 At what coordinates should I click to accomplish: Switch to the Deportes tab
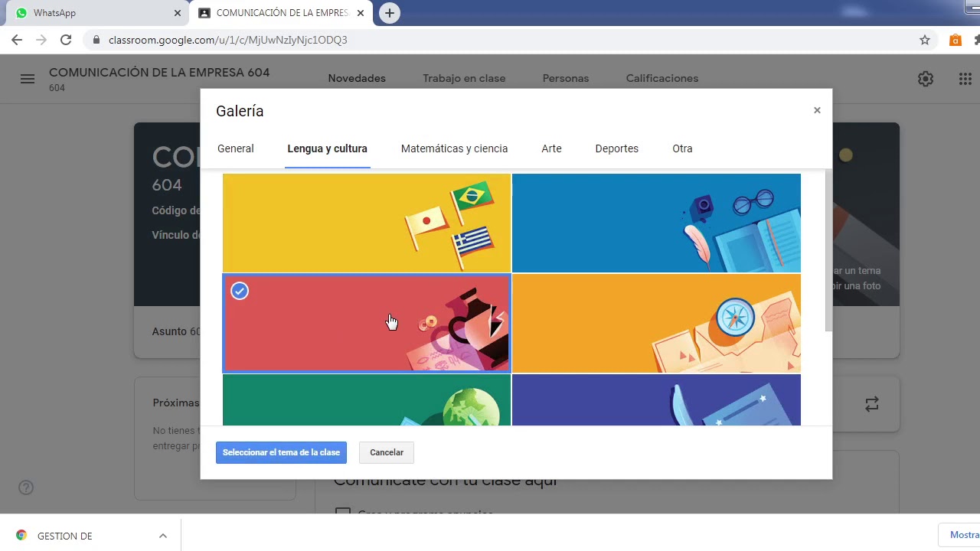[616, 148]
